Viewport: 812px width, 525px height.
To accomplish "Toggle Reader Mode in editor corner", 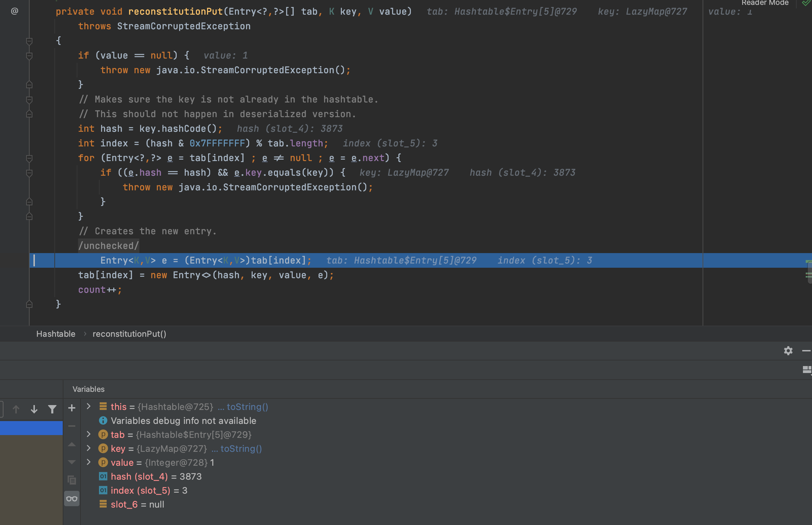I will [765, 3].
